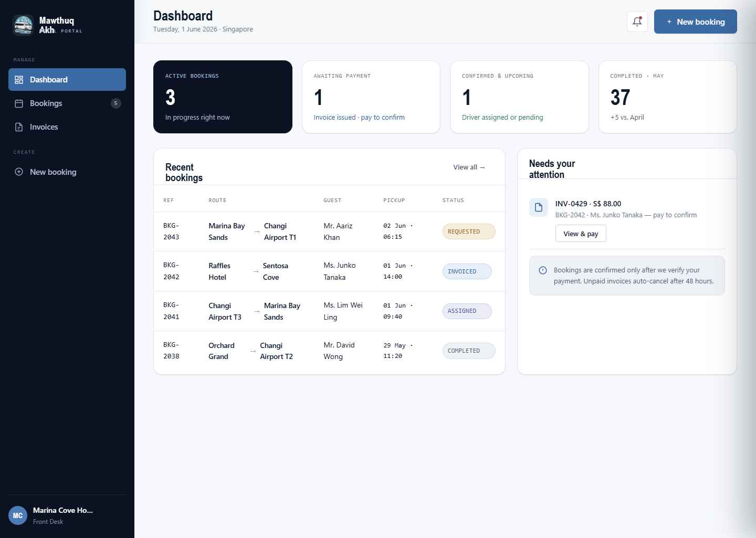756x538 pixels.
Task: Select booking reference BKG-2041
Action: (x=171, y=311)
